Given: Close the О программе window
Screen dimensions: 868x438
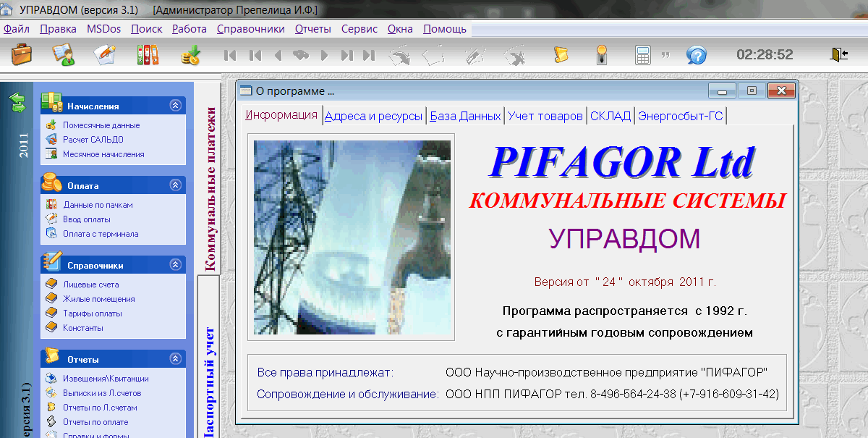Looking at the screenshot, I should click(781, 90).
